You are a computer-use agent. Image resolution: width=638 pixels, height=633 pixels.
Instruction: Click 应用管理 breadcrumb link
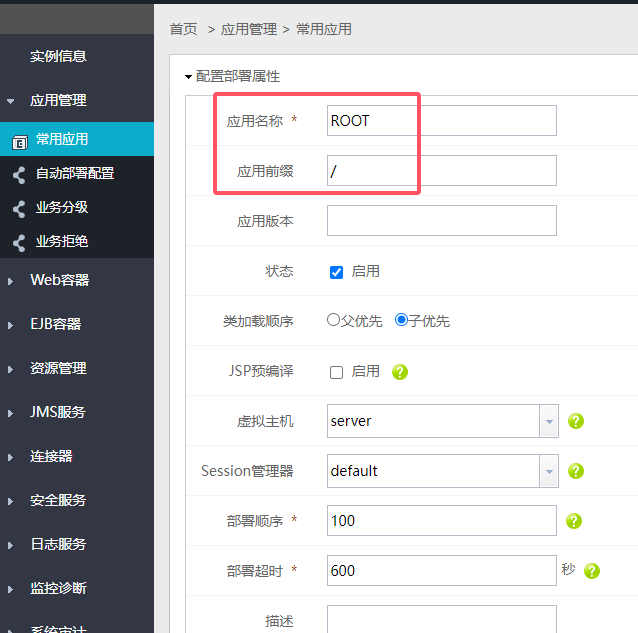[x=249, y=29]
